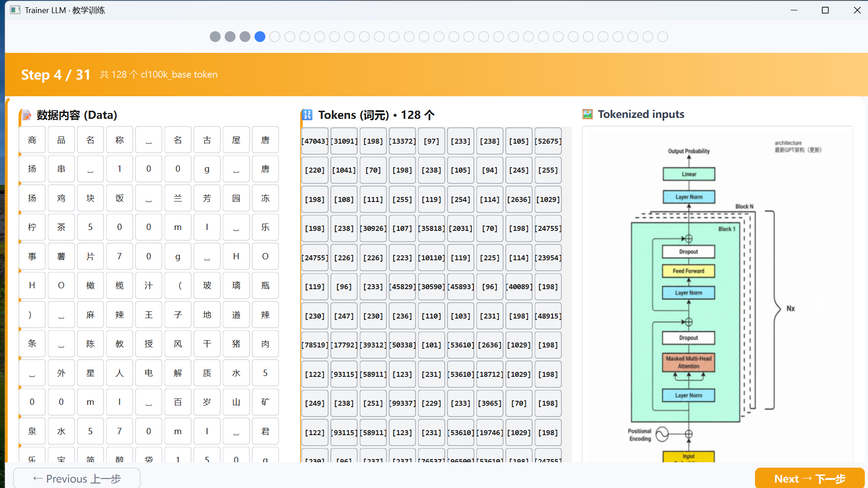
Task: Select token [10110]
Action: pos(431,258)
